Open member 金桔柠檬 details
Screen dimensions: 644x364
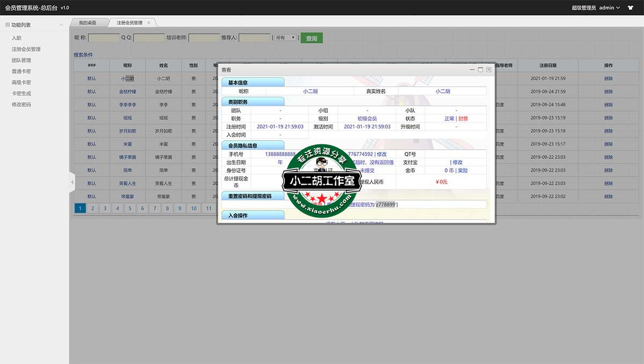click(x=127, y=91)
